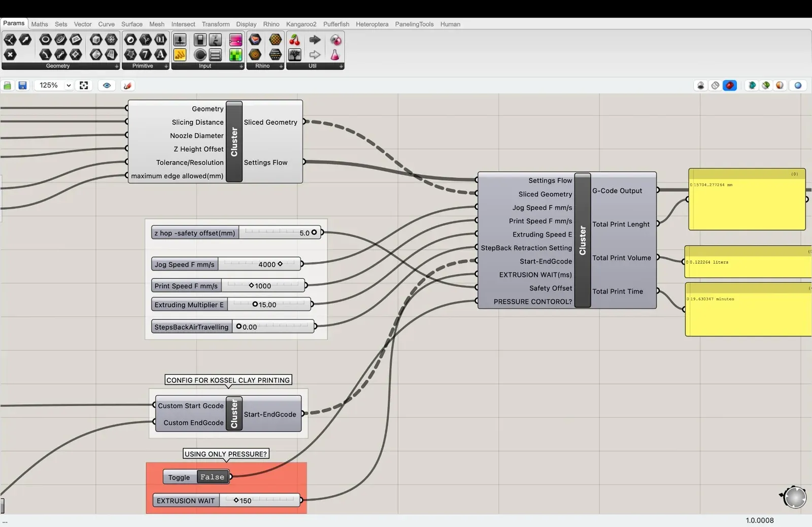
Task: Switch to the Pufferfish tab
Action: pos(336,24)
